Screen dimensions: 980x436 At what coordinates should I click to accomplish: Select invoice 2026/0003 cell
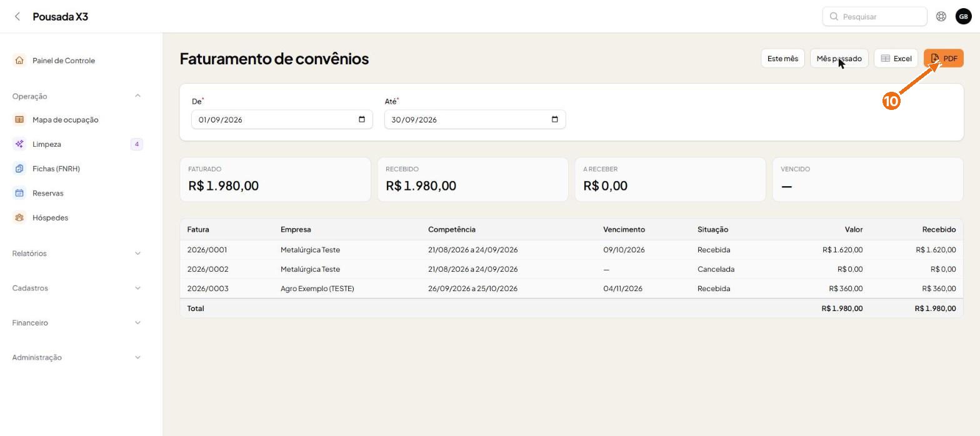(207, 289)
